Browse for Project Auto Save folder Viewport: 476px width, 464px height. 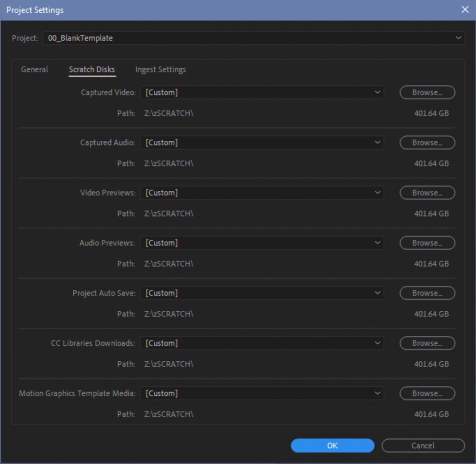(427, 293)
